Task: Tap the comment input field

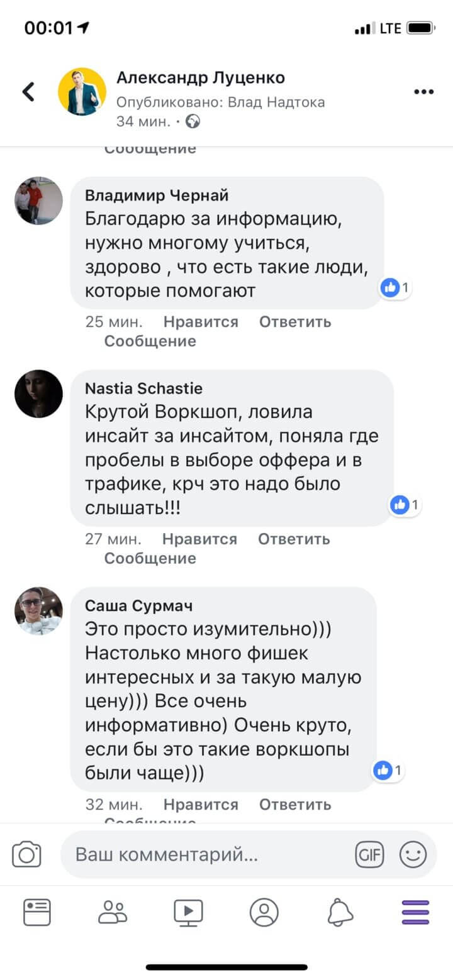Action: pyautogui.click(x=208, y=855)
